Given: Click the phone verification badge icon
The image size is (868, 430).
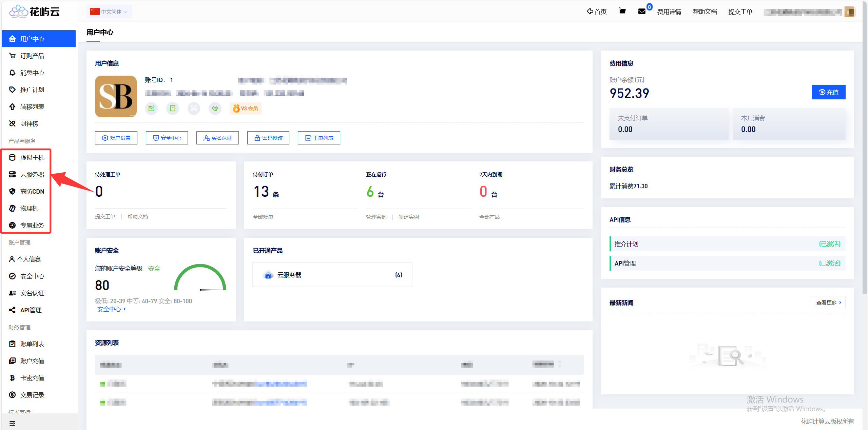Looking at the screenshot, I should pyautogui.click(x=172, y=109).
